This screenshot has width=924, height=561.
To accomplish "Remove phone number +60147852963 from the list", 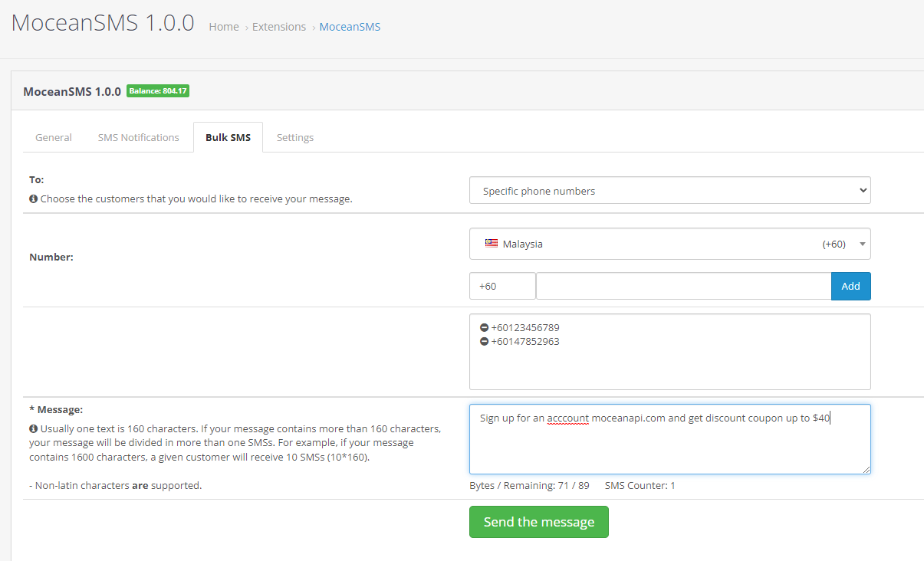I will [x=483, y=341].
